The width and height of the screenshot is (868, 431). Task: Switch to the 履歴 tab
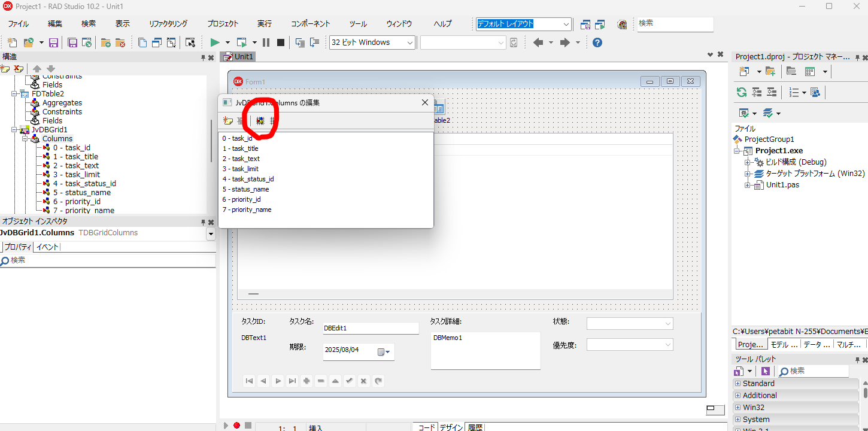click(x=475, y=426)
